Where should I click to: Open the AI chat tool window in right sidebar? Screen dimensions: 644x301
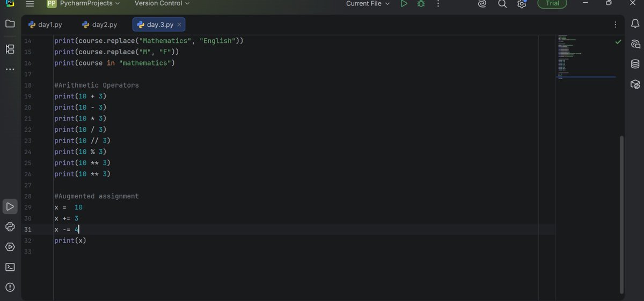(635, 44)
